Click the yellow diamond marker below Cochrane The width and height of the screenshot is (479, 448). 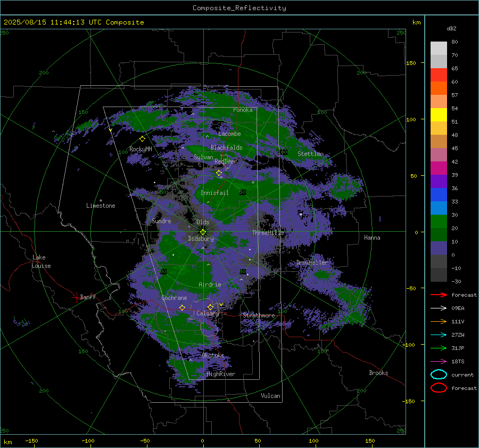pos(182,308)
